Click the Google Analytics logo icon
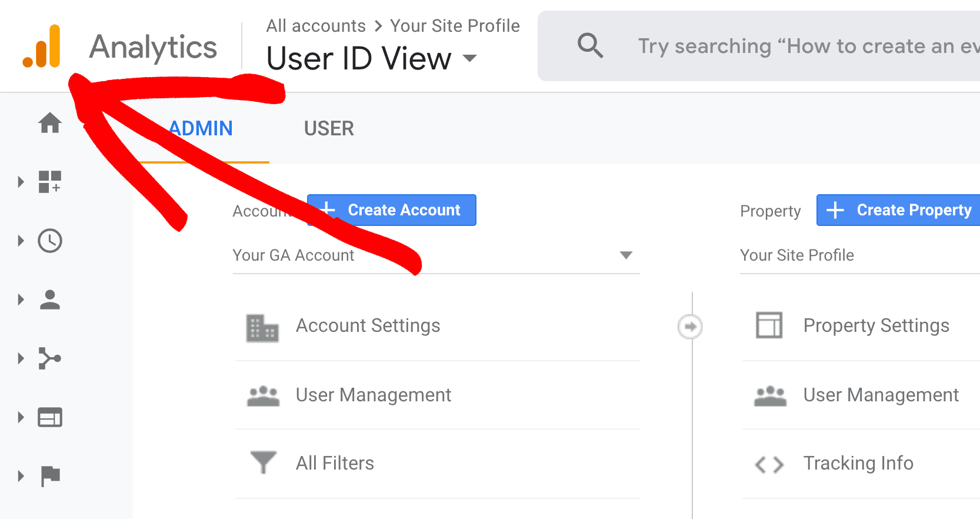 tap(42, 46)
